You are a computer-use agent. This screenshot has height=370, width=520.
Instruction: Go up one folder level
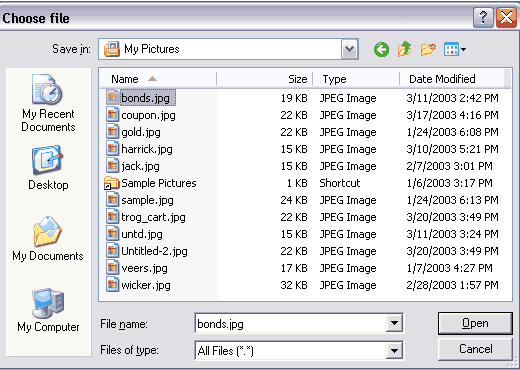pos(404,49)
